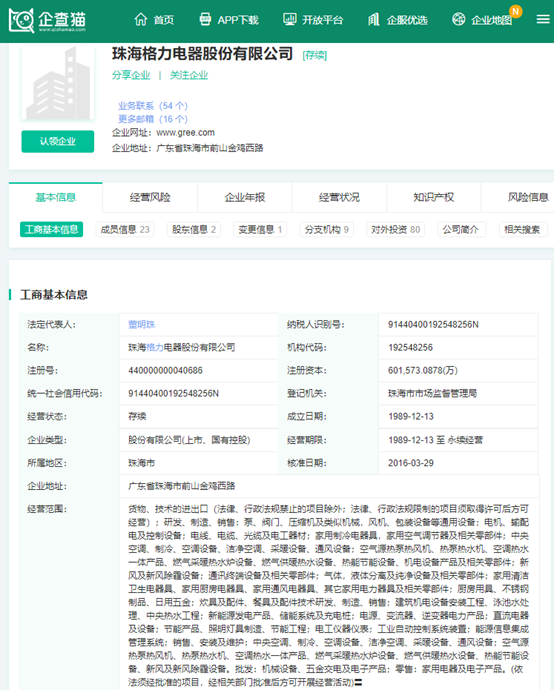Click the [存续] status tag
The height and width of the screenshot is (690, 554).
point(315,55)
